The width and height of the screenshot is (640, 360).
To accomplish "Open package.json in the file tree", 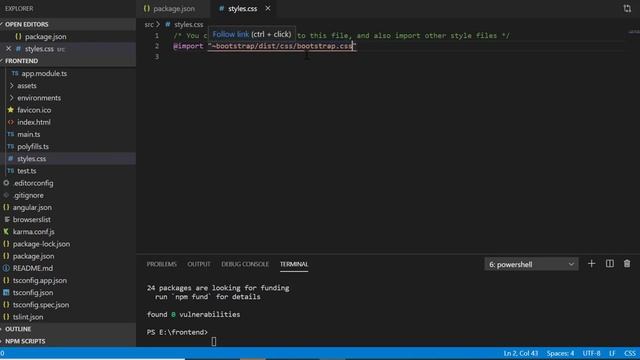I will [x=33, y=256].
